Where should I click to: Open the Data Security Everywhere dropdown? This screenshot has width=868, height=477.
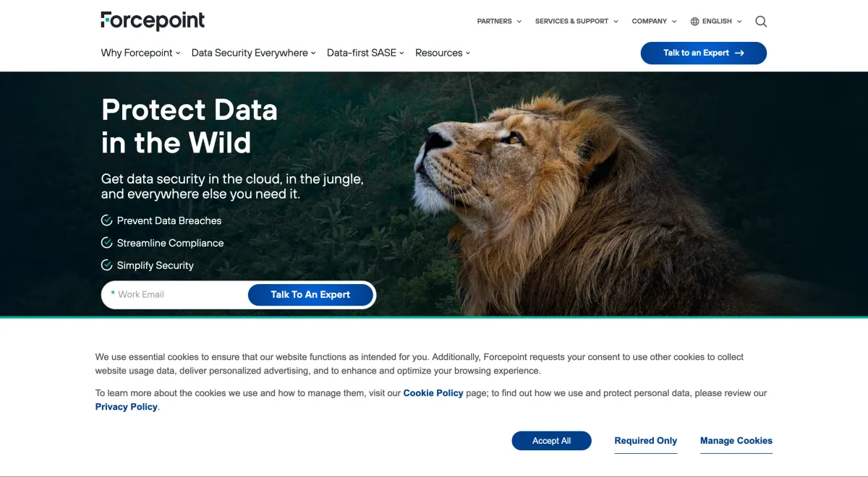coord(253,53)
